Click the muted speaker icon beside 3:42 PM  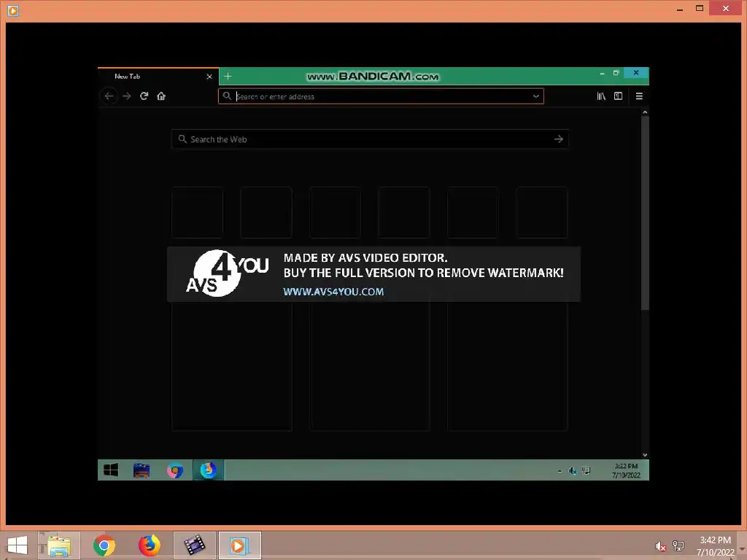tap(660, 546)
